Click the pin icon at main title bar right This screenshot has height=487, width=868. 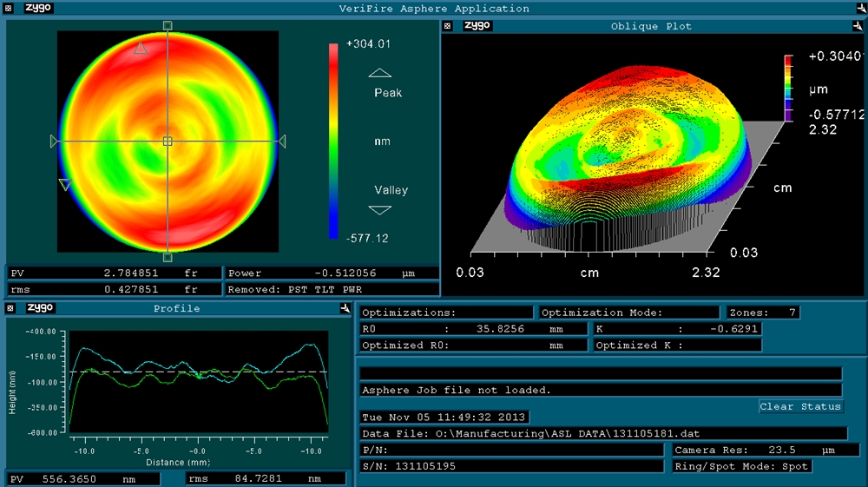pos(861,8)
